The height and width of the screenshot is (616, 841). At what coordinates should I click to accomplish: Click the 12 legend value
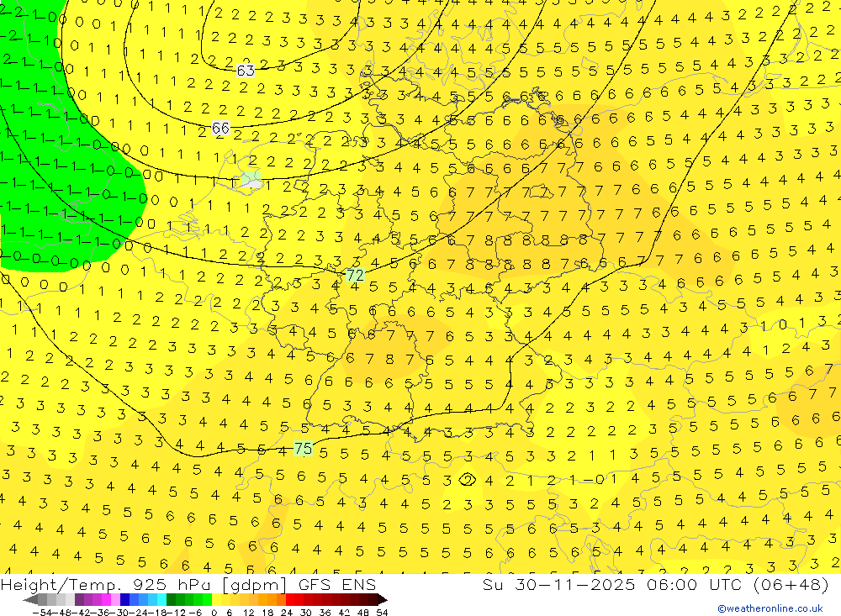tap(248, 613)
